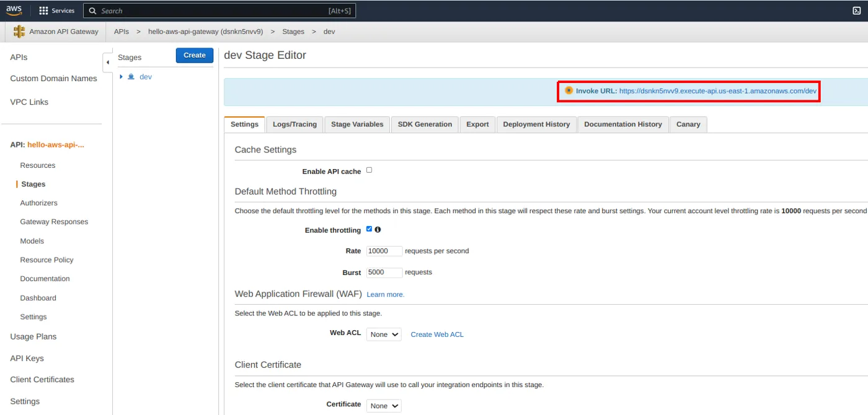Image resolution: width=868 pixels, height=415 pixels.
Task: Open account Settings below Client Certificates
Action: (x=25, y=401)
